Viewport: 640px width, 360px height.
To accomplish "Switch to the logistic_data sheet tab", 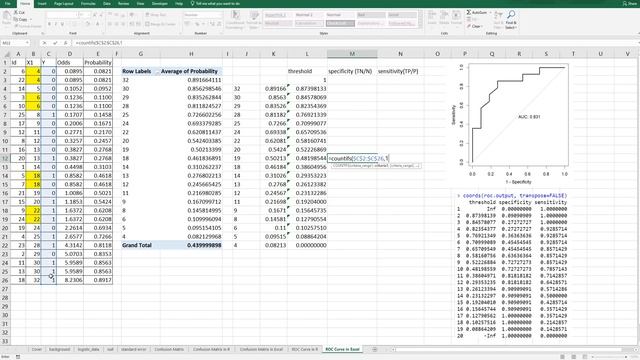I will click(x=88, y=349).
